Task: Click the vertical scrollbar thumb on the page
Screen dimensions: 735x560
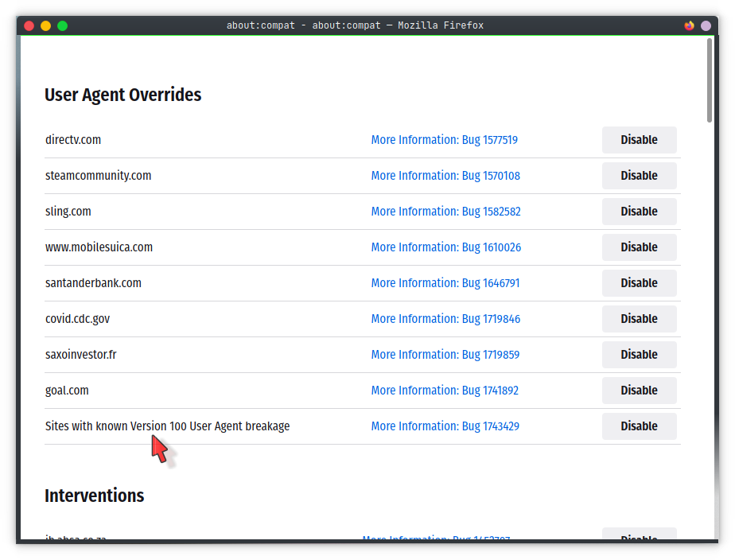Action: pyautogui.click(x=710, y=80)
